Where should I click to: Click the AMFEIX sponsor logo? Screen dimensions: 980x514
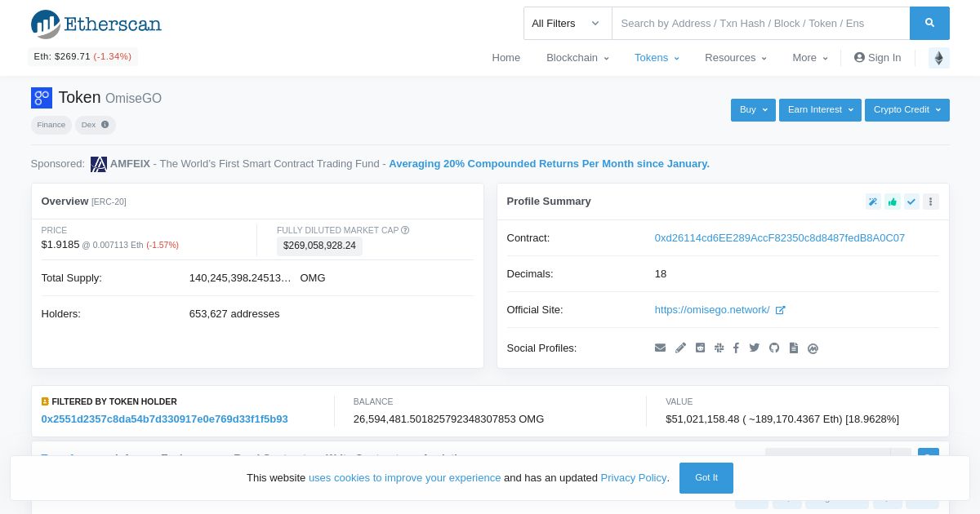coord(99,164)
